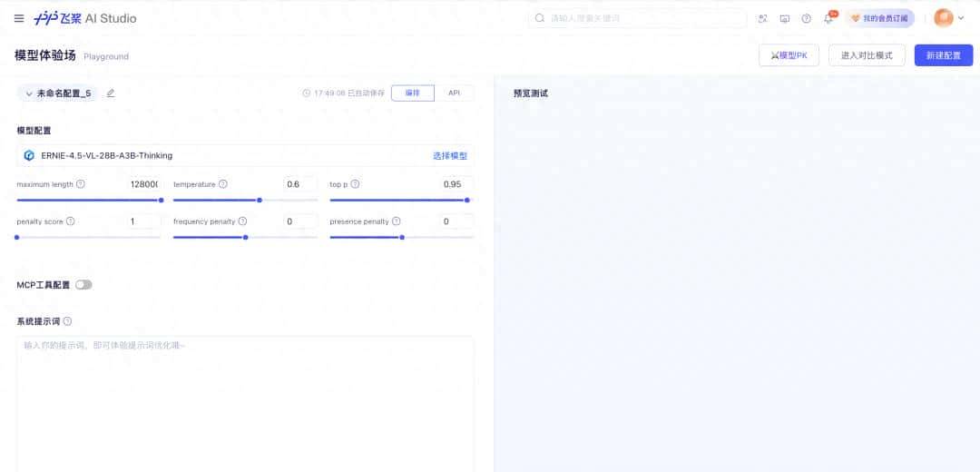Show help for 系统提示词
This screenshot has width=980, height=472.
click(67, 321)
